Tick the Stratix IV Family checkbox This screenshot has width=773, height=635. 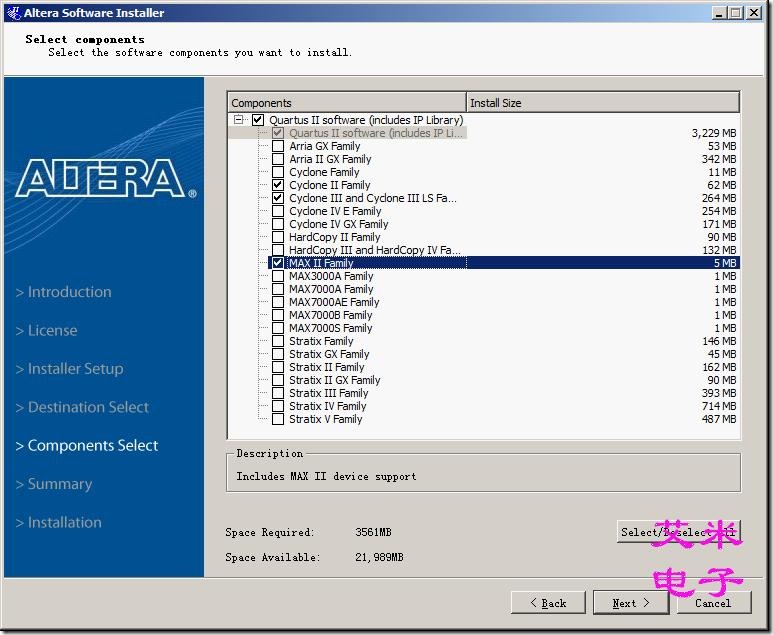(x=278, y=406)
